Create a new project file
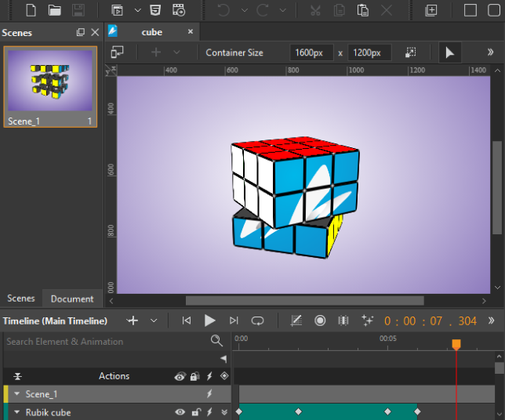The width and height of the screenshot is (505, 420). coord(31,10)
